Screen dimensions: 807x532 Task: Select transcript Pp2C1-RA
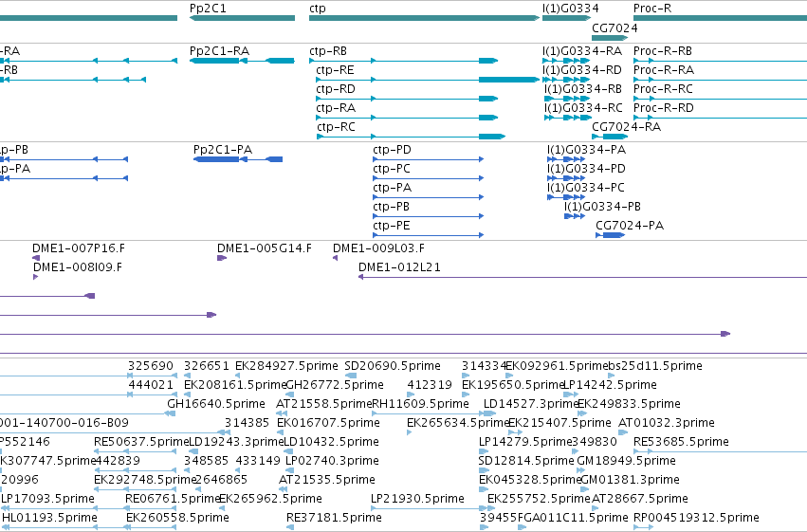pyautogui.click(x=219, y=51)
